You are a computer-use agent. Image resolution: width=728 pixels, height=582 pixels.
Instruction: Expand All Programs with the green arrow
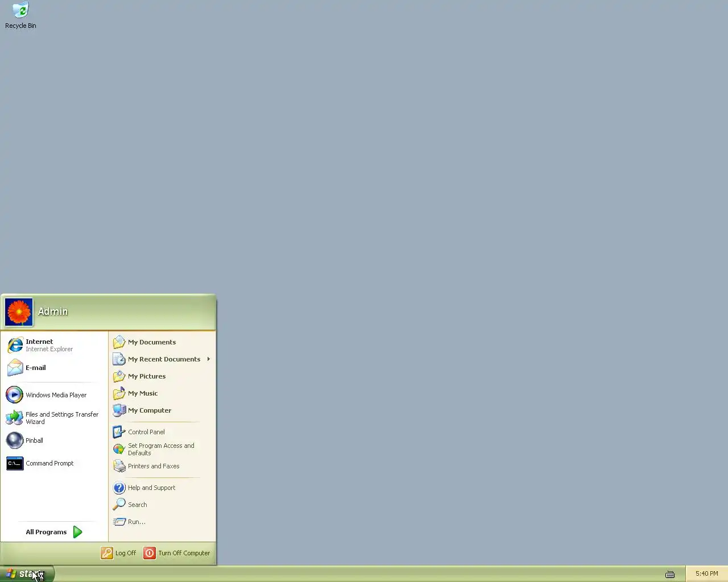(78, 532)
